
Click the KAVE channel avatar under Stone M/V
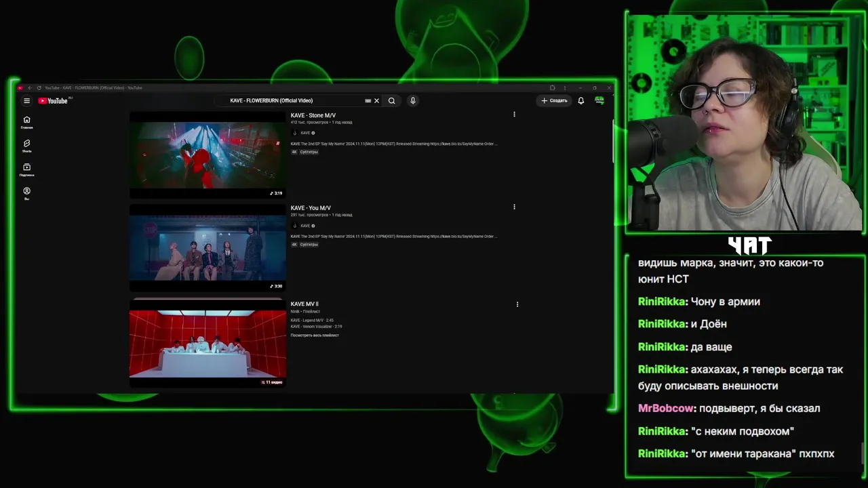[x=294, y=133]
